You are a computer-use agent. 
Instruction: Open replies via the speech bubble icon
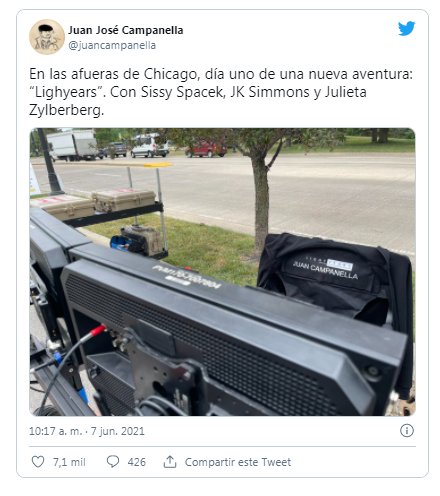[x=113, y=462]
